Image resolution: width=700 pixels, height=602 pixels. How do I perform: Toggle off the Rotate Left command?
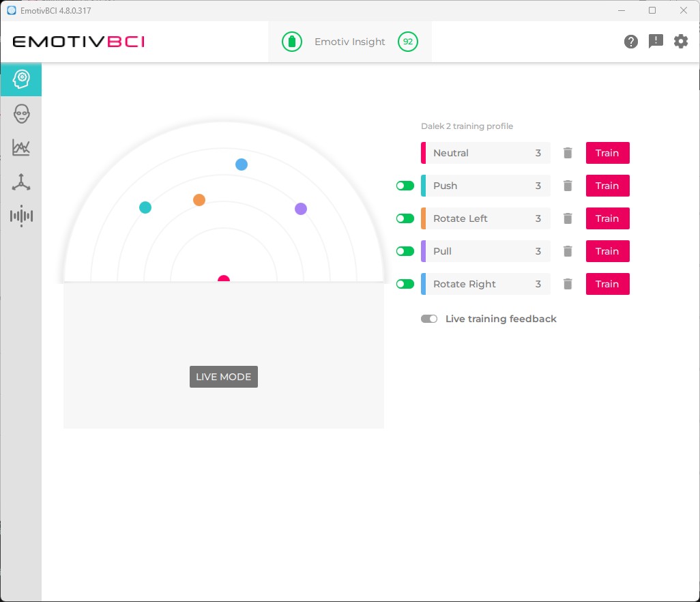pos(405,218)
